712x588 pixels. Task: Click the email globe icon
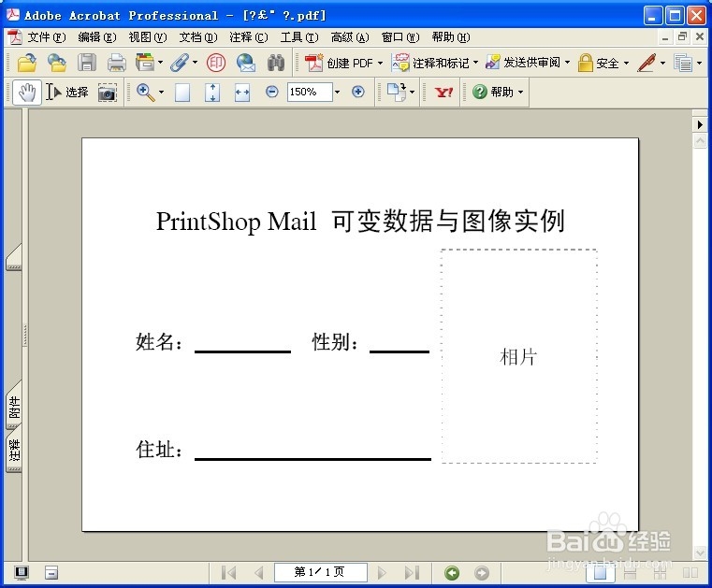coord(246,63)
